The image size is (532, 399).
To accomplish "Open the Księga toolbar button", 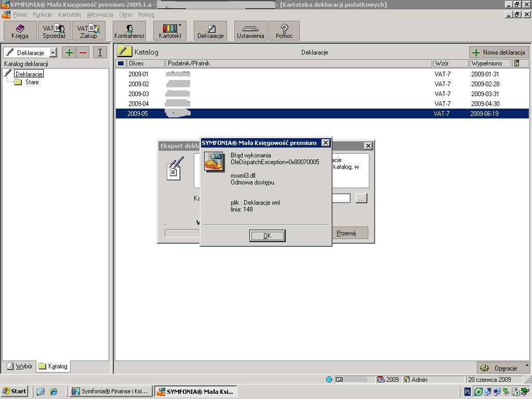I will click(20, 31).
